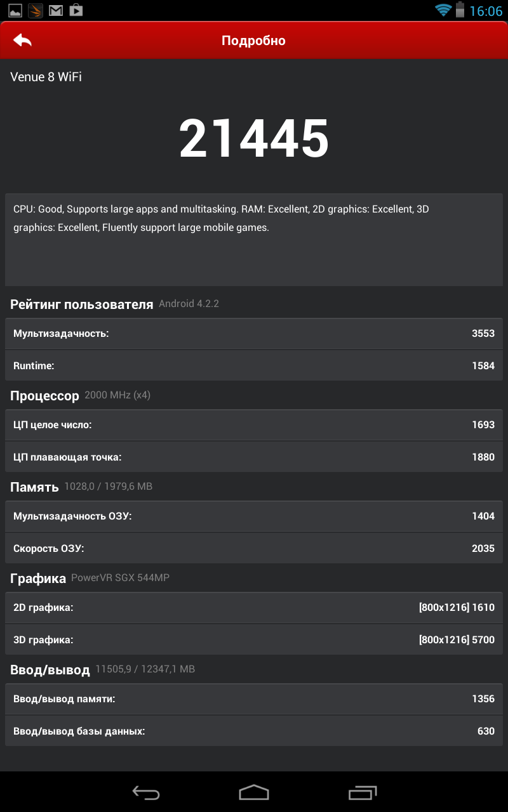Tap the Ввод/вывод базы данных row
Viewport: 508px width, 812px height.
pos(254,731)
